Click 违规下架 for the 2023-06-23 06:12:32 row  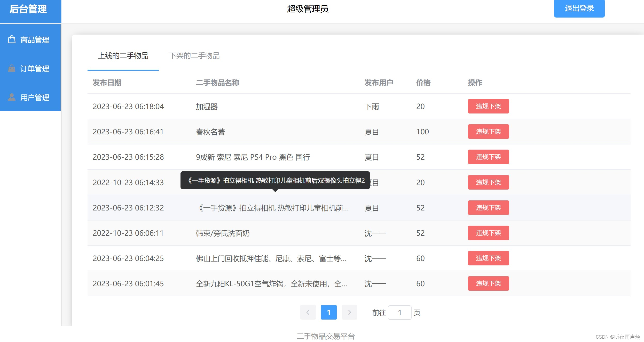point(488,208)
